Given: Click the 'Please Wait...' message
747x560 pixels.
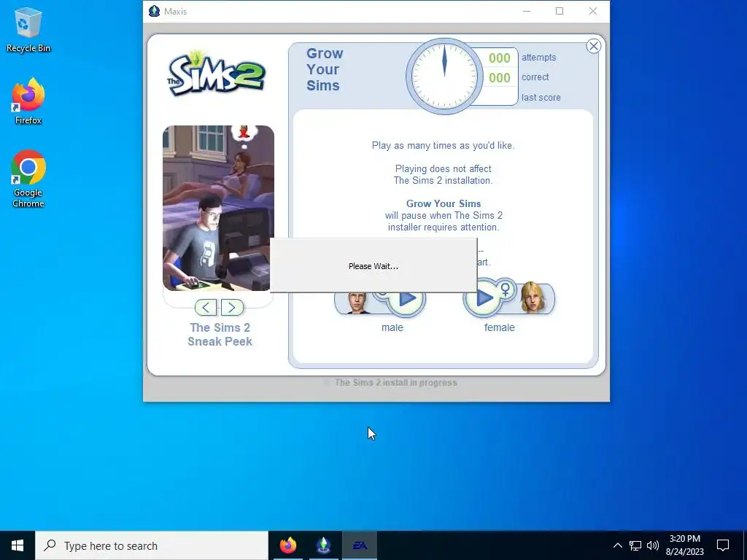Looking at the screenshot, I should [373, 266].
